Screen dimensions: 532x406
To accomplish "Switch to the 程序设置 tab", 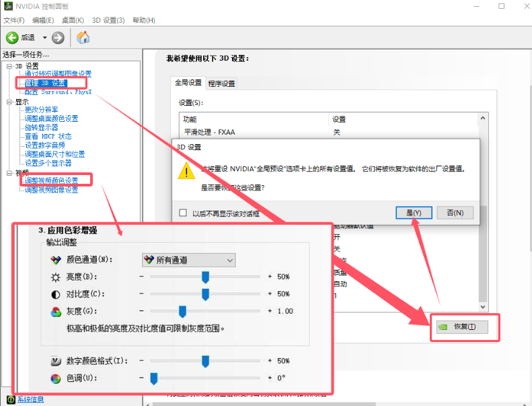I will point(221,83).
